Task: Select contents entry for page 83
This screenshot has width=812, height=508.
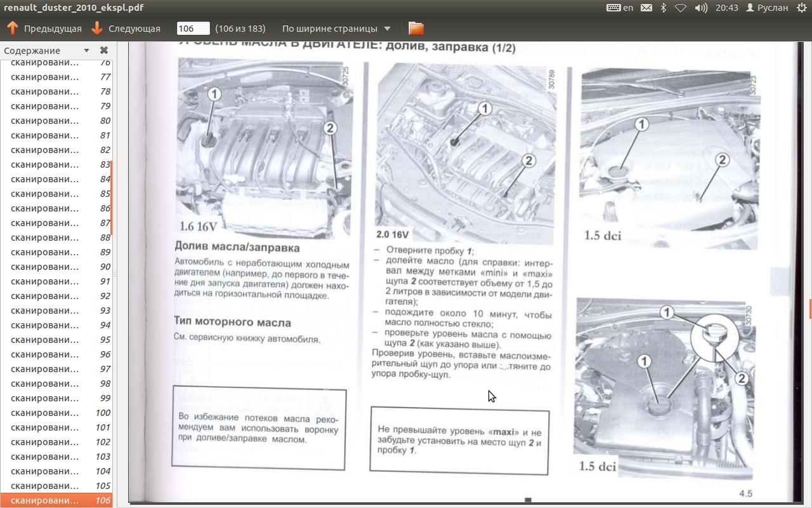Action: [56, 164]
